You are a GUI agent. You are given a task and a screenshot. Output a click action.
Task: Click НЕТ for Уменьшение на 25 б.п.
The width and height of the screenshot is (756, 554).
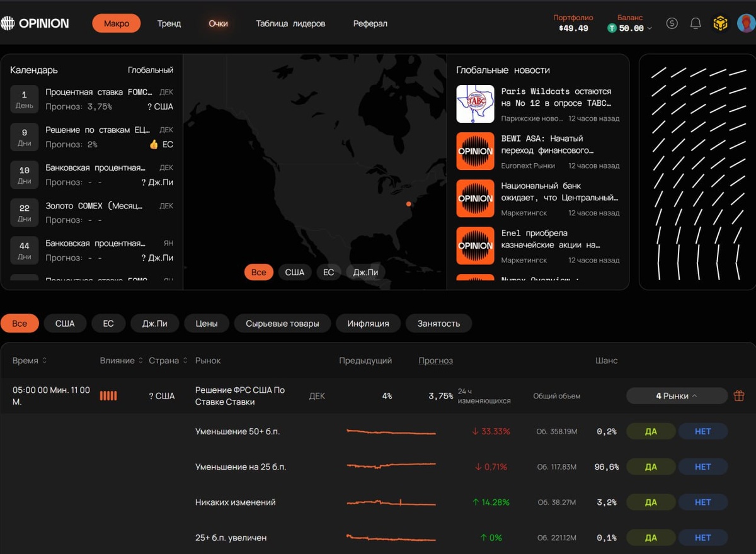coord(703,466)
